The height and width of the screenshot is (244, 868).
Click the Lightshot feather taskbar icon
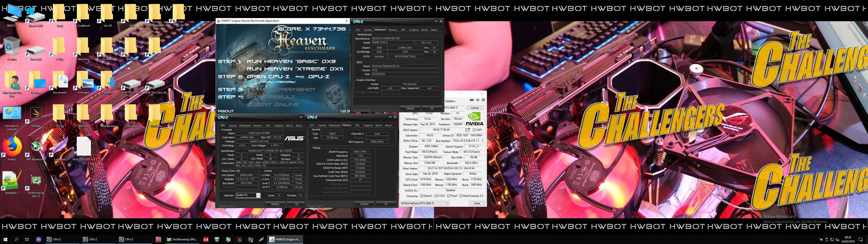[261, 240]
